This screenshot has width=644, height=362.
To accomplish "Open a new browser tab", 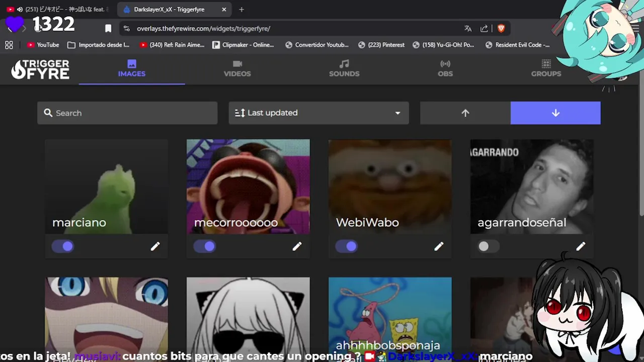I will [x=242, y=10].
